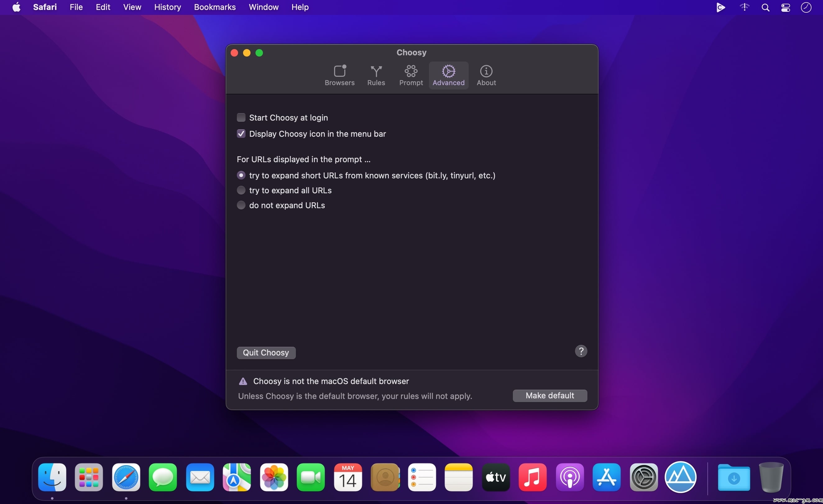Open the Trash in the Dock
Viewport: 823px width, 504px height.
tap(771, 477)
